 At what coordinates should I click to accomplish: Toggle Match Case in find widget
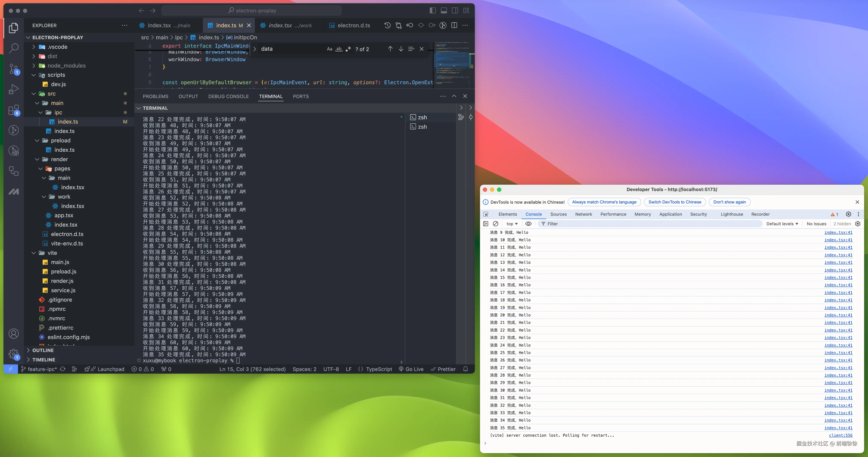[329, 49]
